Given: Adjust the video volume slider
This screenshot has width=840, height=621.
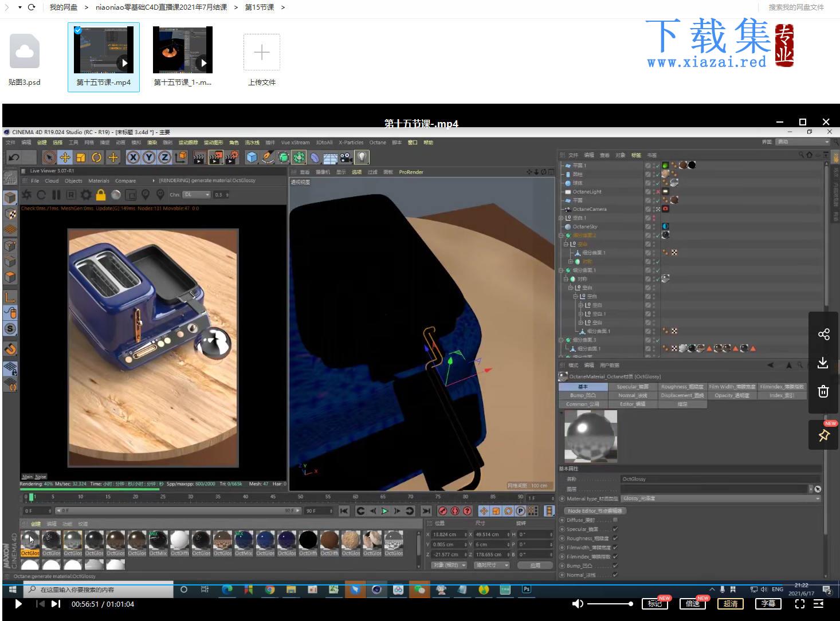Looking at the screenshot, I should pos(610,604).
